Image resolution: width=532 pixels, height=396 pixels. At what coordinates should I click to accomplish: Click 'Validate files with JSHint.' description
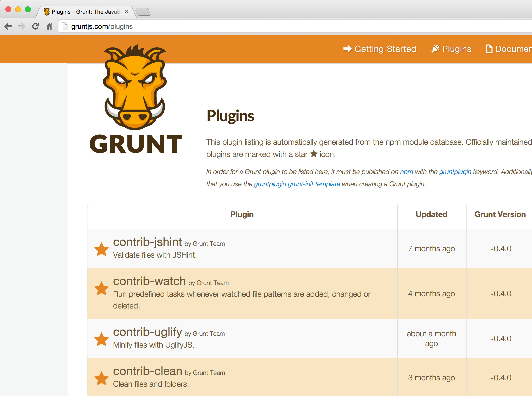coord(155,255)
